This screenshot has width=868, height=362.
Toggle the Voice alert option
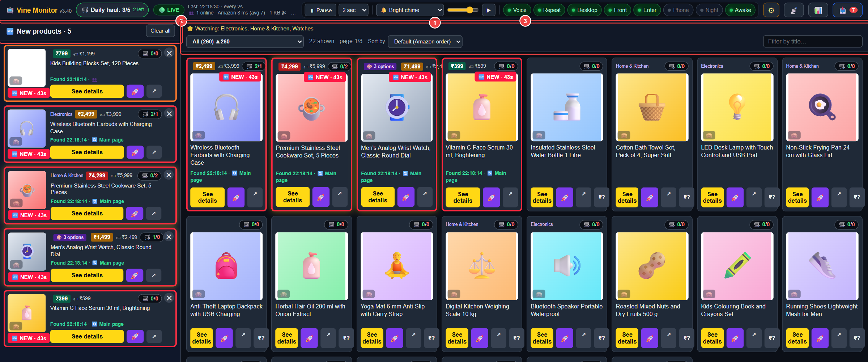click(517, 10)
